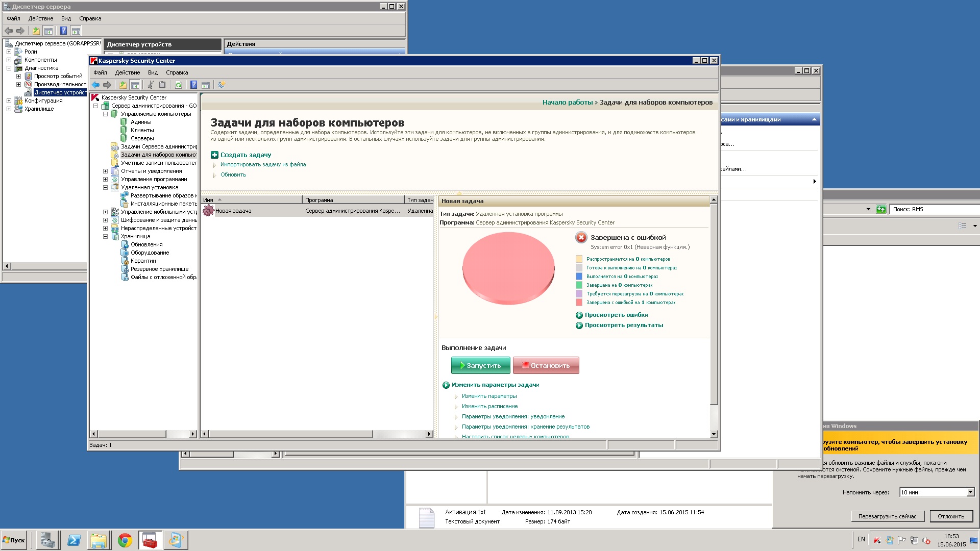
Task: Open Google Chrome from the taskbar
Action: pyautogui.click(x=125, y=540)
